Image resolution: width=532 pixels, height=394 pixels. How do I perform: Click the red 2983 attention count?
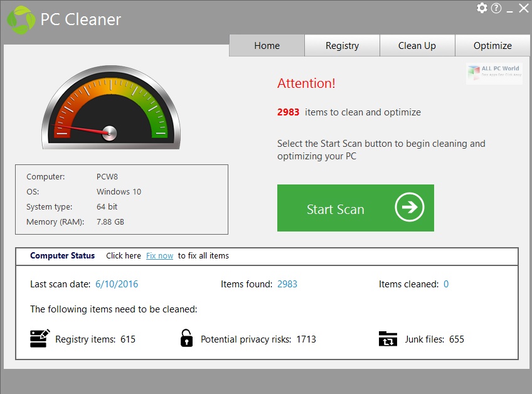coord(289,112)
